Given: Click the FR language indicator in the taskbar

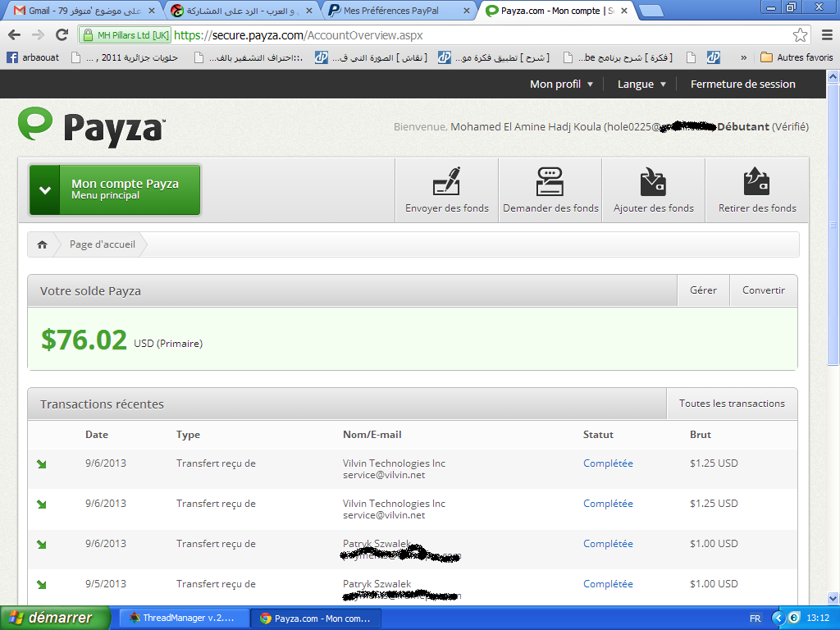Looking at the screenshot, I should click(x=755, y=619).
